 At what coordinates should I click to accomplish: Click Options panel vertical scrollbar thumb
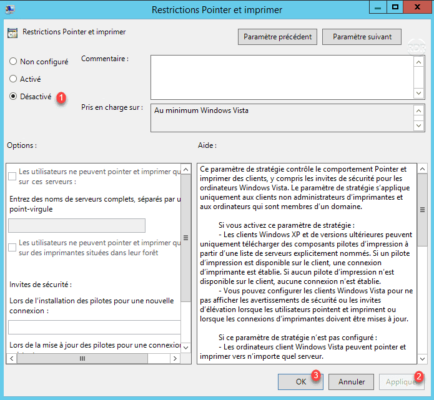coord(186,238)
